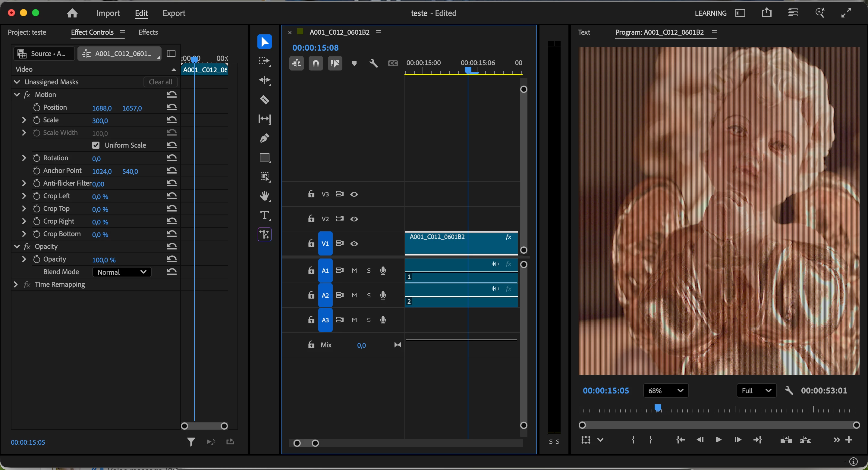
Task: Select the Track Select Forward tool
Action: (265, 61)
